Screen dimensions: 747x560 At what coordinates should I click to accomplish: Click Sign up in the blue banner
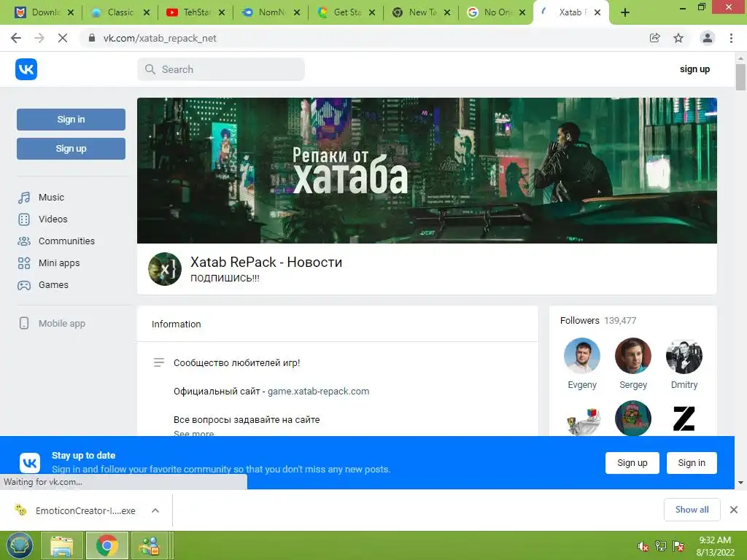coord(632,463)
